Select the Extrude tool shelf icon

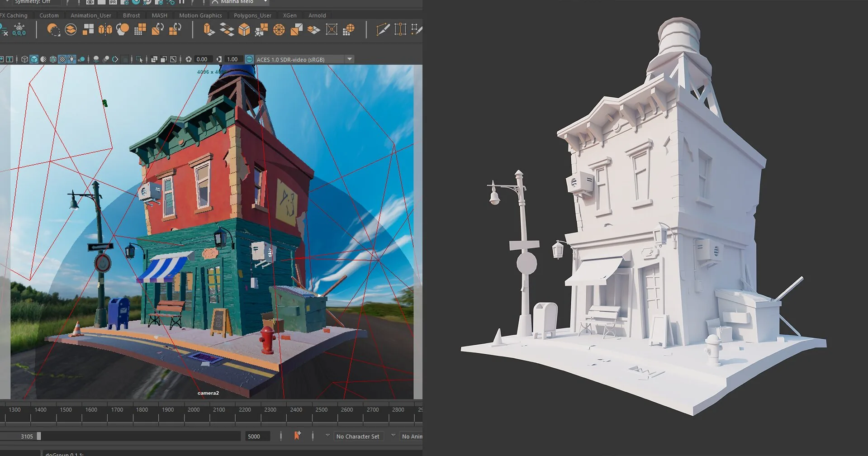209,30
